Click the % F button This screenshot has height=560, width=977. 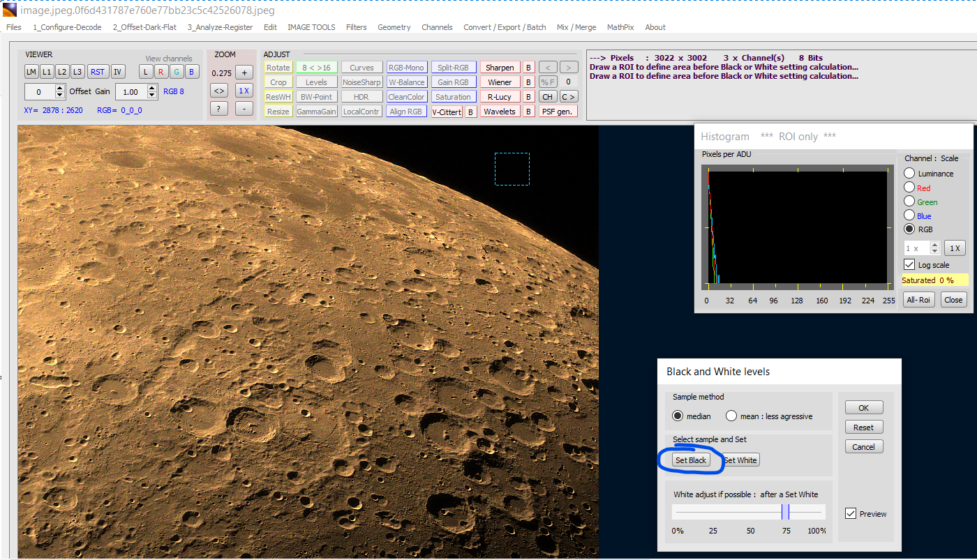(548, 82)
